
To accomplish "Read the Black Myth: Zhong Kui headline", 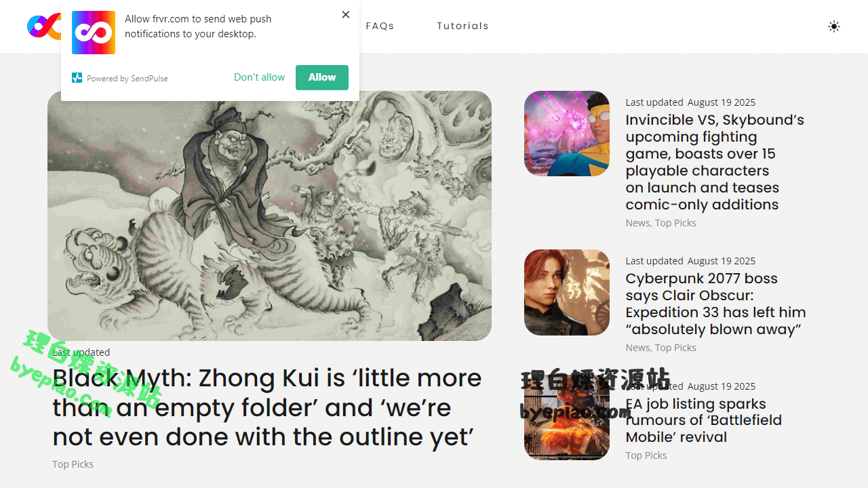I will [x=267, y=407].
